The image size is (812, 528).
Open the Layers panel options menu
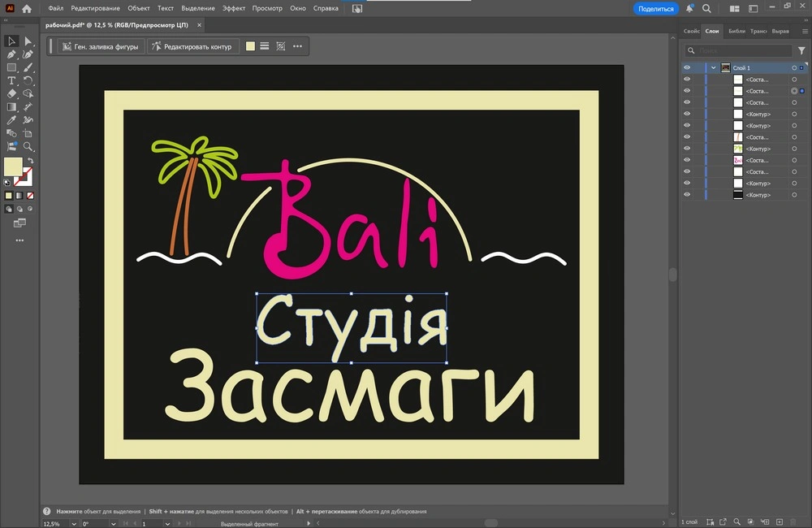[x=803, y=31]
